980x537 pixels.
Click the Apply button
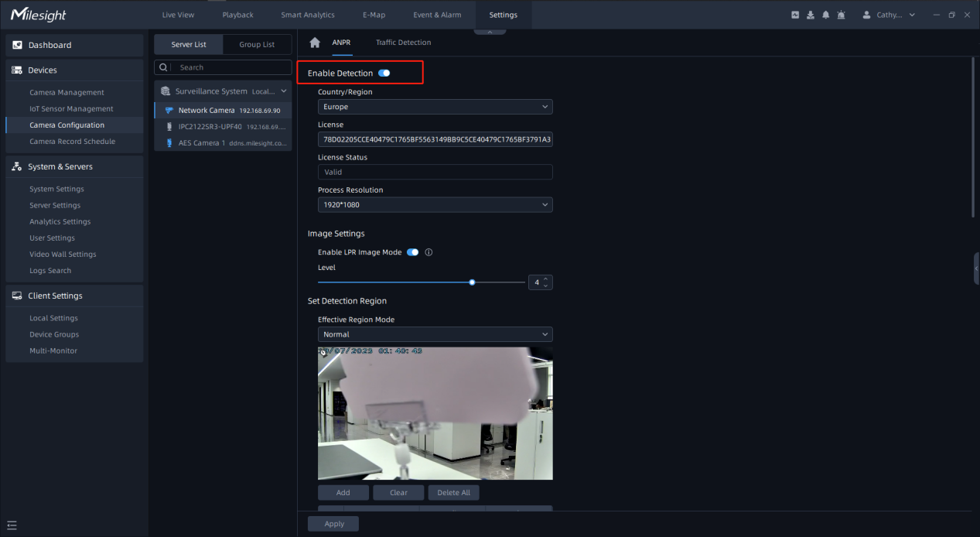[x=333, y=524]
